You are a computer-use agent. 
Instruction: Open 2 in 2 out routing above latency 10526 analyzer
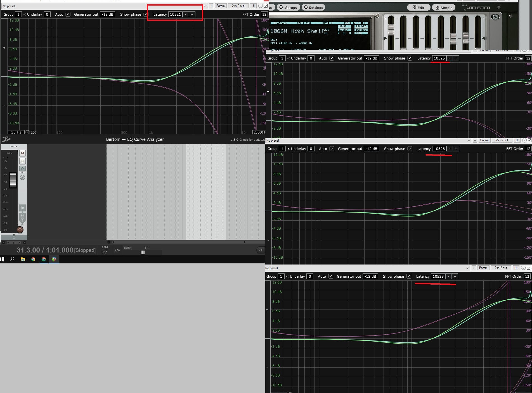pyautogui.click(x=502, y=140)
